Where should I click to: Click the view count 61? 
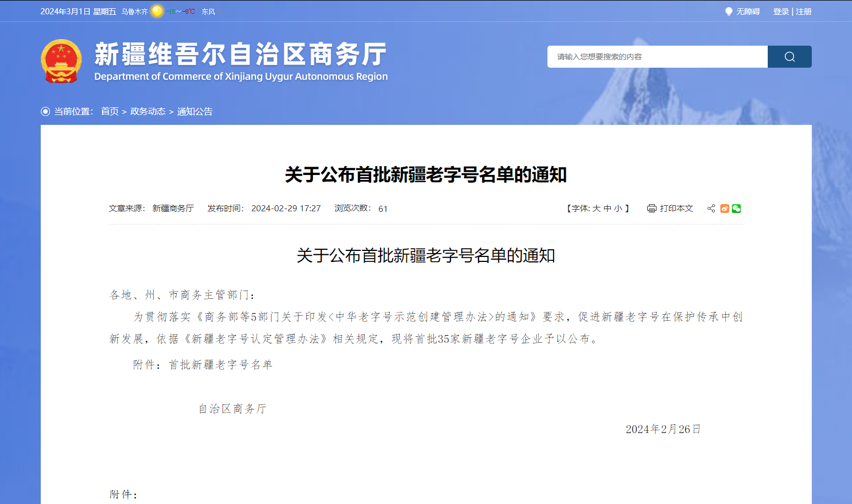tap(383, 209)
